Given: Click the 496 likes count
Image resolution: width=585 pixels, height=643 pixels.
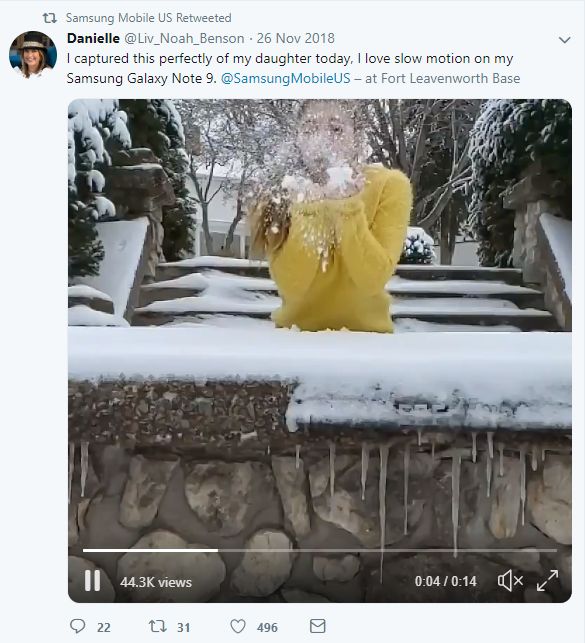Looking at the screenshot, I should pyautogui.click(x=267, y=627).
